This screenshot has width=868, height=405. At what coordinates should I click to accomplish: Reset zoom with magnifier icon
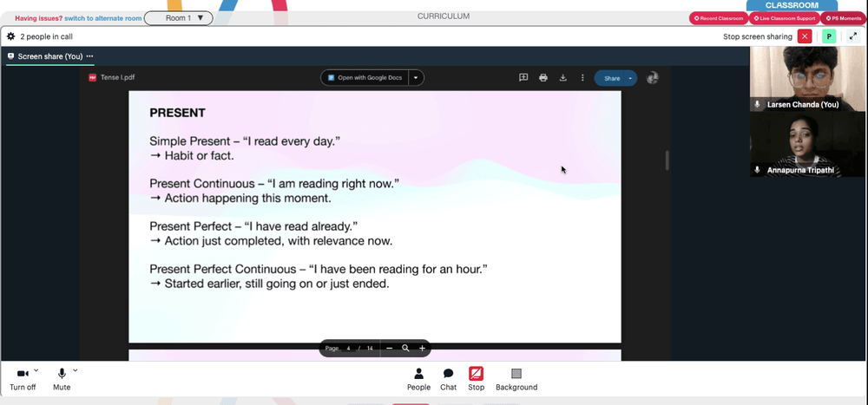point(405,348)
